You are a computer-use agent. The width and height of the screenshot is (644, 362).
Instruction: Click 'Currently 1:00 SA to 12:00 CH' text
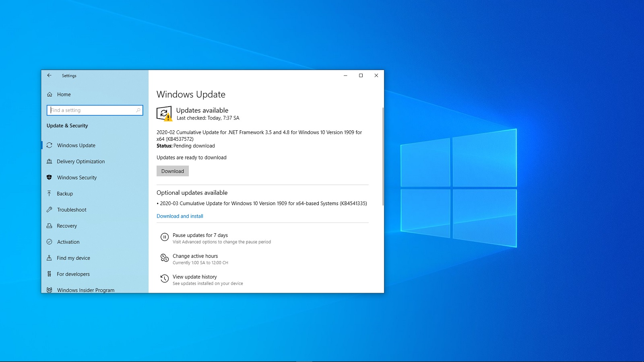(200, 263)
